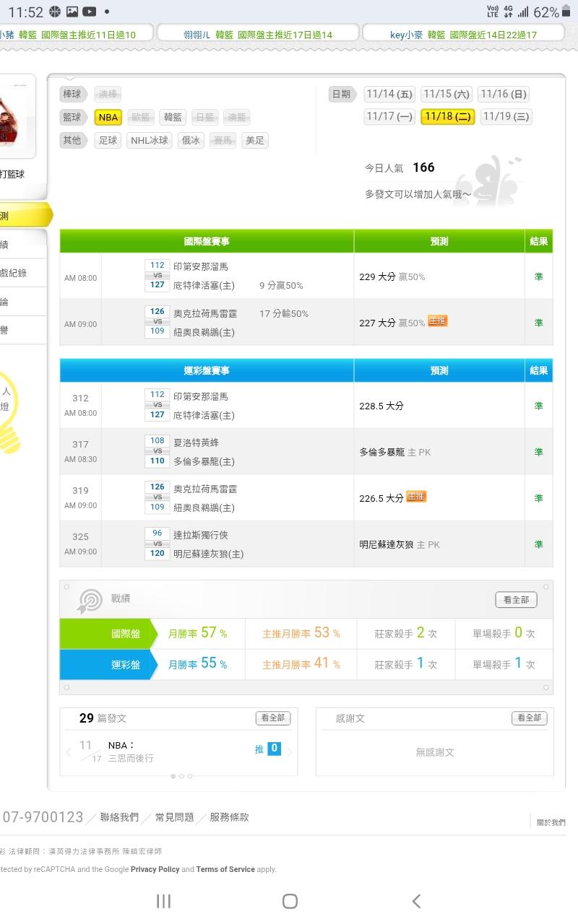Click the target icon beside 戰績
The height and width of the screenshot is (924, 578).
click(90, 601)
